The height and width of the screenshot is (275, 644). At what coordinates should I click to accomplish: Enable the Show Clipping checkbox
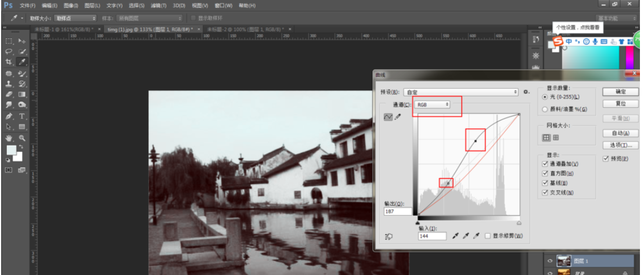click(488, 236)
